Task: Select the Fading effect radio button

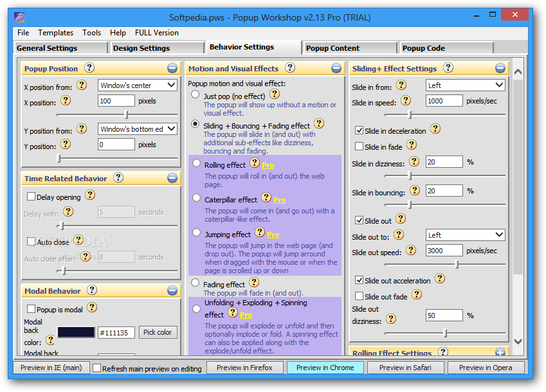Action: (x=196, y=283)
